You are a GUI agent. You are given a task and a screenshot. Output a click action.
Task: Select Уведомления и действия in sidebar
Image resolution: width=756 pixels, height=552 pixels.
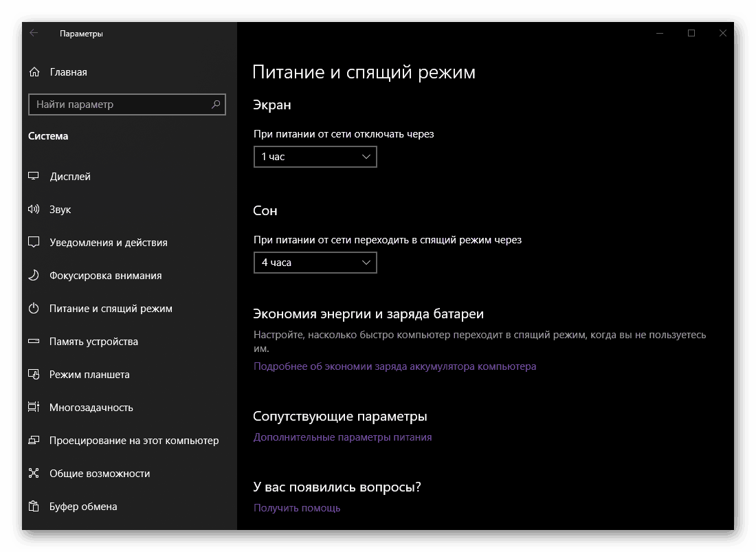(109, 243)
